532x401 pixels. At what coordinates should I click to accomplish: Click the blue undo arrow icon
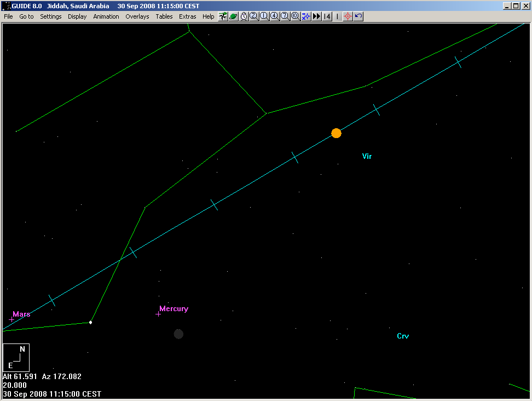pos(358,16)
